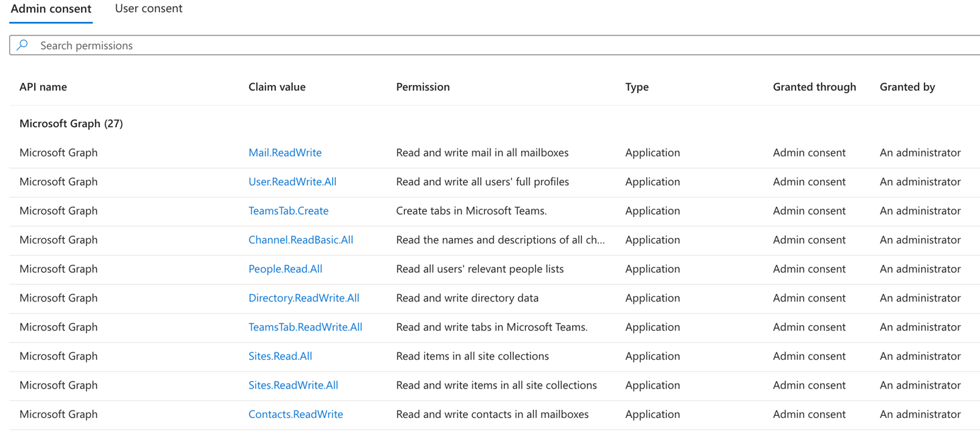Open the Sites.ReadWrite.All claim link
This screenshot has width=980, height=434.
pyautogui.click(x=293, y=385)
